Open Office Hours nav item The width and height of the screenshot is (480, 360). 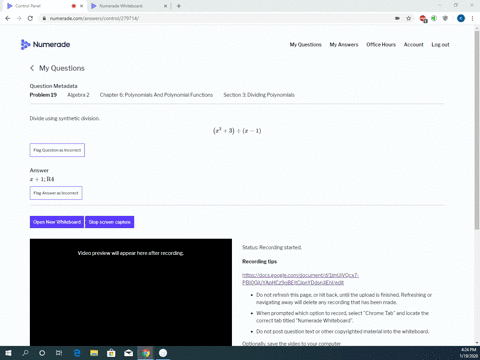click(381, 44)
